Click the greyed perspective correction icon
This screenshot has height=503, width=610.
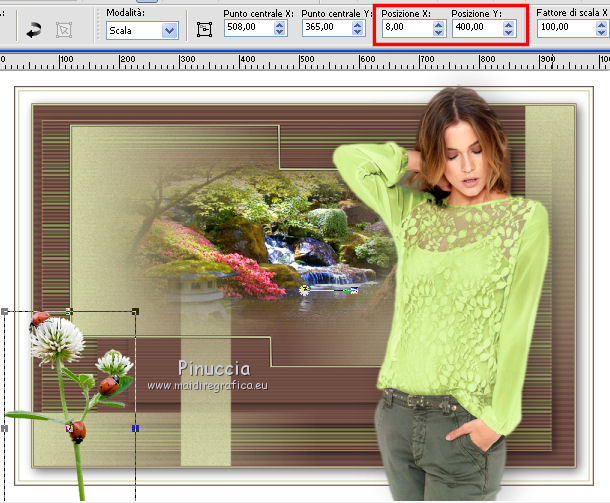coord(64,30)
